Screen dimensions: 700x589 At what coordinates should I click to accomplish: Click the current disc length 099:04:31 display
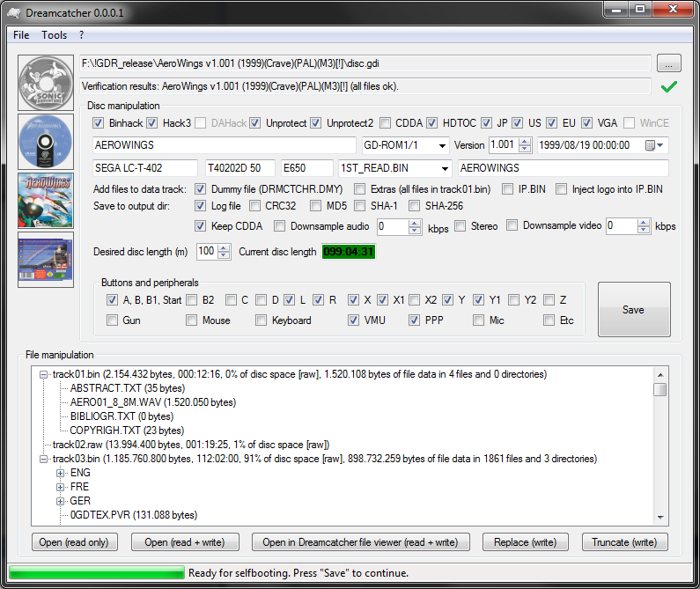tap(348, 252)
